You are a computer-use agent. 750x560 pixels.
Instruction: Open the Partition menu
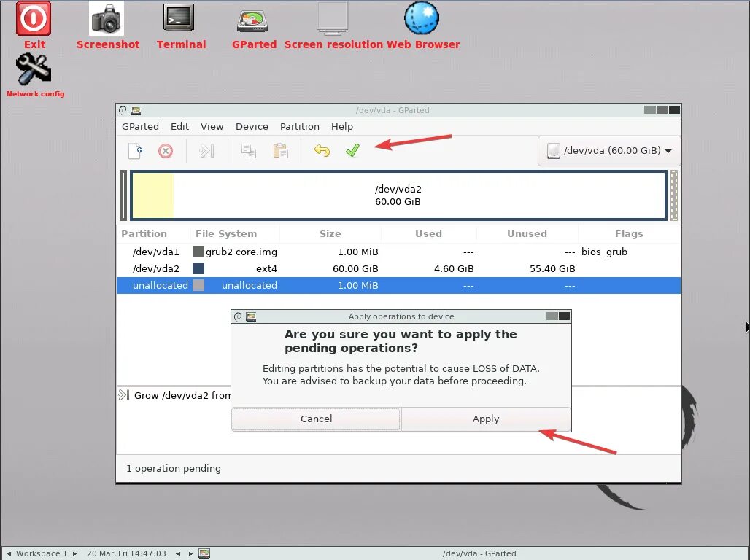tap(299, 126)
